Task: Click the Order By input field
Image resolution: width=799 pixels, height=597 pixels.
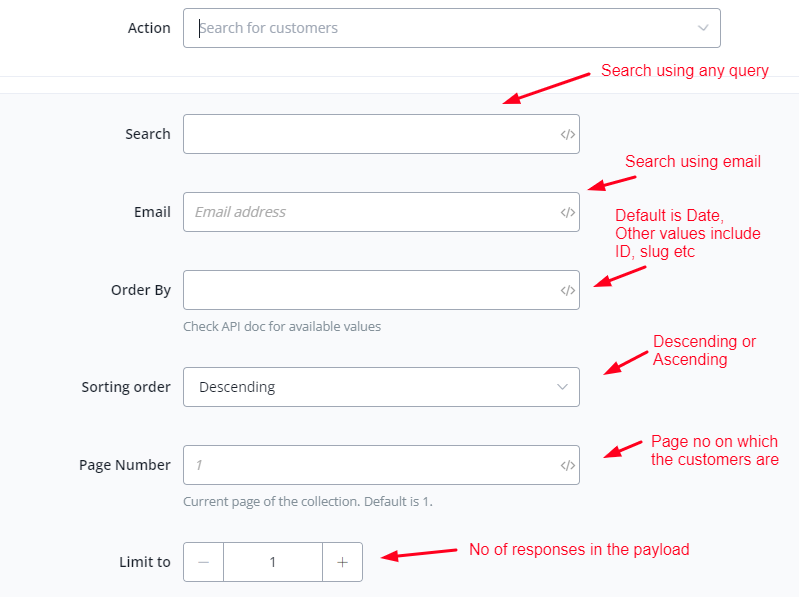Action: click(370, 290)
